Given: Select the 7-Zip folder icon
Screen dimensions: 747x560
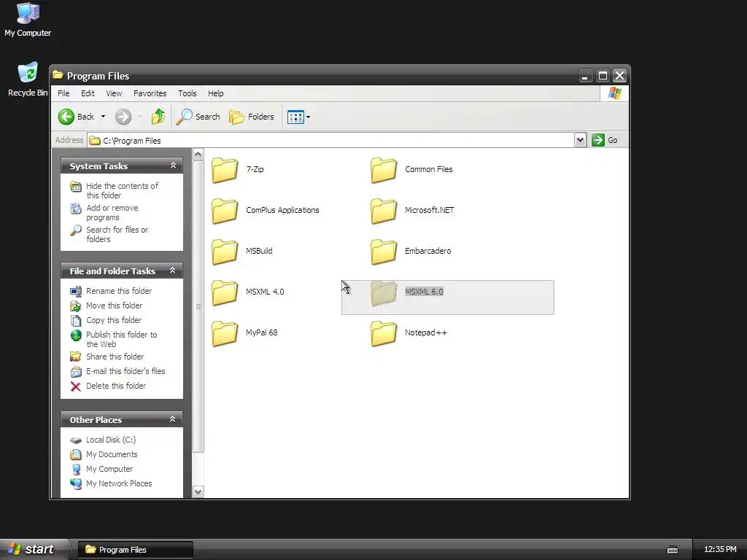Looking at the screenshot, I should coord(225,170).
